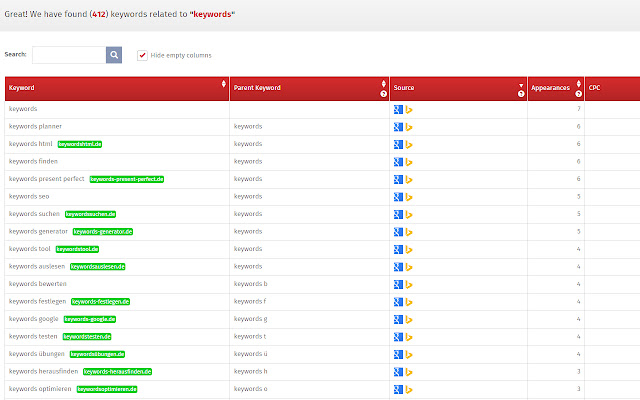The width and height of the screenshot is (640, 400).
Task: Click Bing icon in keywords auslesen row
Action: [409, 267]
